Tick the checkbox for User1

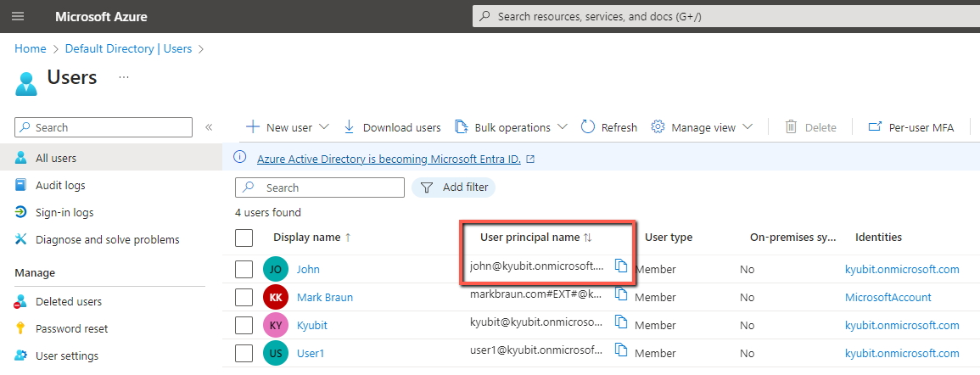[x=244, y=353]
